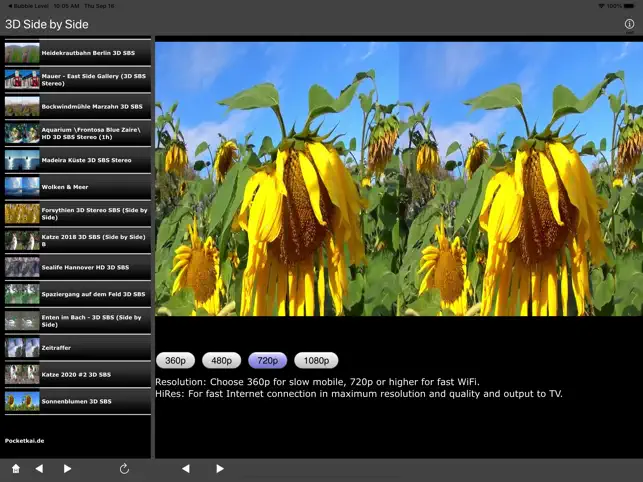Viewport: 643px width, 482px height.
Task: Go forward with the sidebar right arrow
Action: (67, 468)
